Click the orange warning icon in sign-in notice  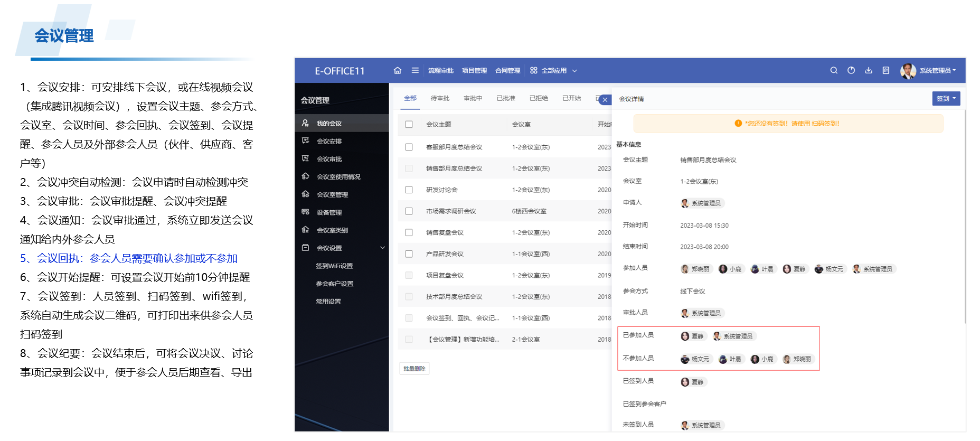(738, 123)
